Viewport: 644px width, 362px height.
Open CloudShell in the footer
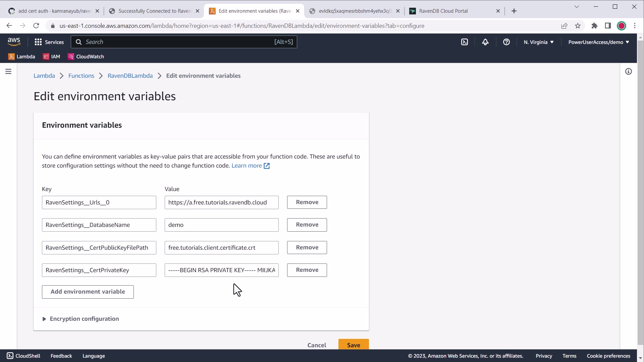click(x=24, y=356)
